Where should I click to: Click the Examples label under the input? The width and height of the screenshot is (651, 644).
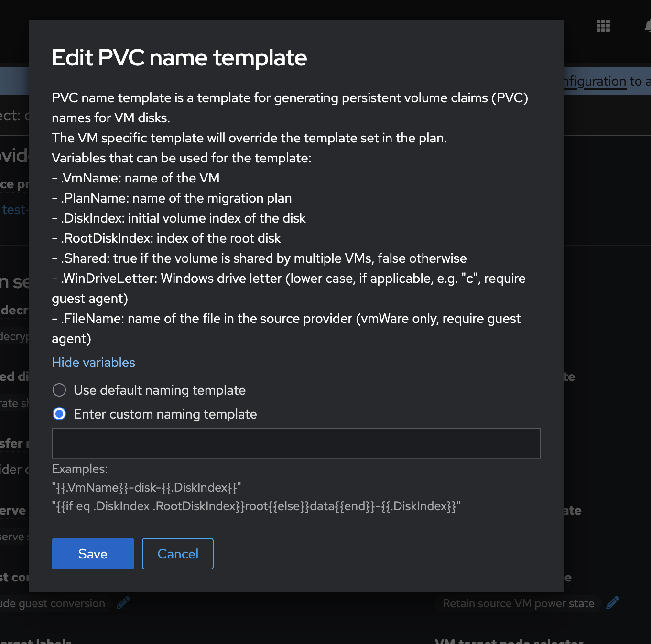coord(80,469)
